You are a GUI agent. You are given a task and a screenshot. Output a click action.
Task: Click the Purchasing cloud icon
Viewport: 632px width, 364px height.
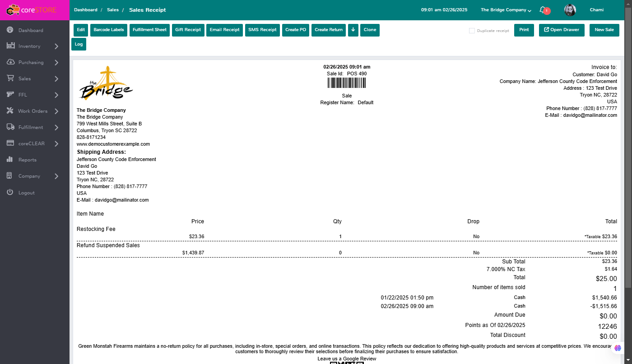10,62
